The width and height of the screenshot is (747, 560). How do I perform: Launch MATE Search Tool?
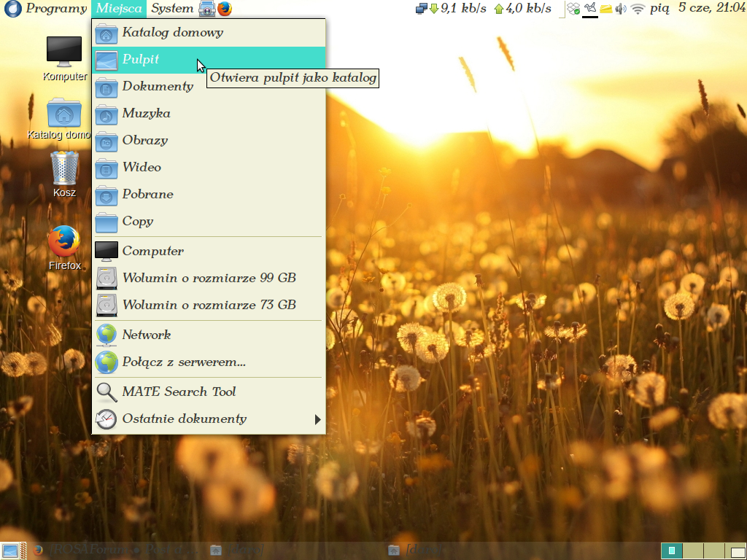(179, 392)
